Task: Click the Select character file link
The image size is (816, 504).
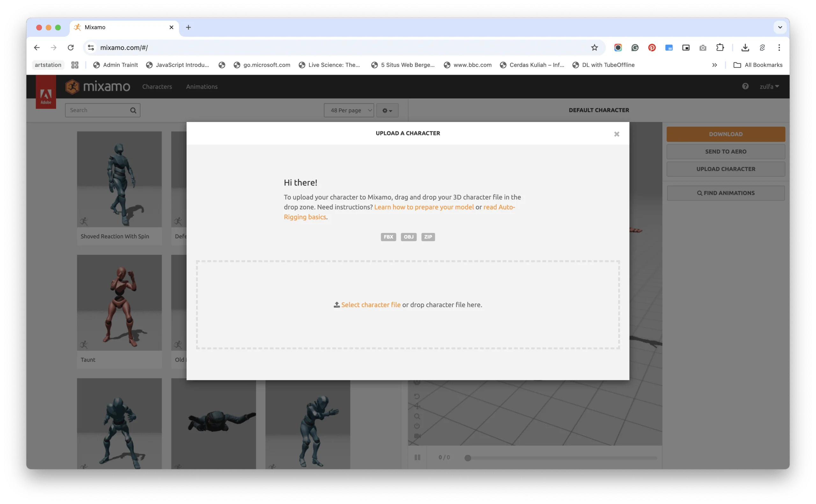Action: coord(370,305)
